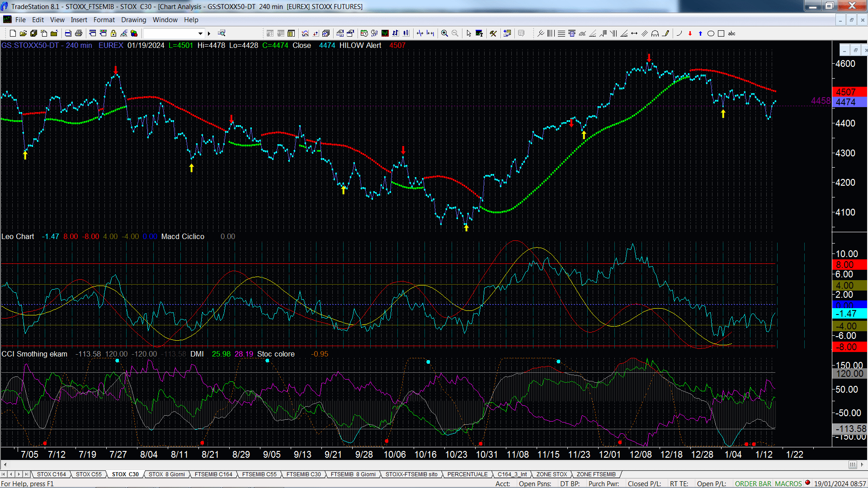Click the gray -113.58 axis value label
This screenshot has width=868, height=488.
point(849,429)
